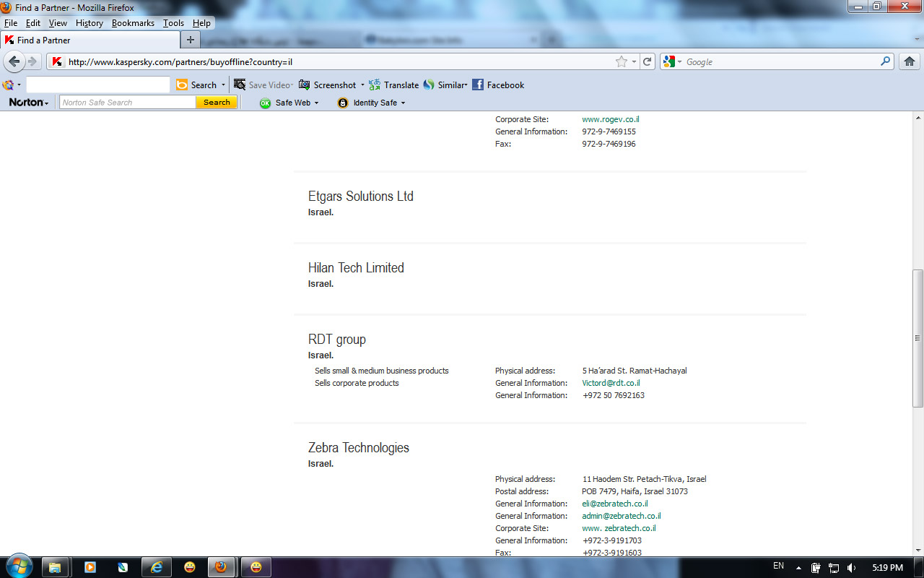Viewport: 924px width, 578px height.
Task: Go back to the previous page
Action: pyautogui.click(x=14, y=61)
